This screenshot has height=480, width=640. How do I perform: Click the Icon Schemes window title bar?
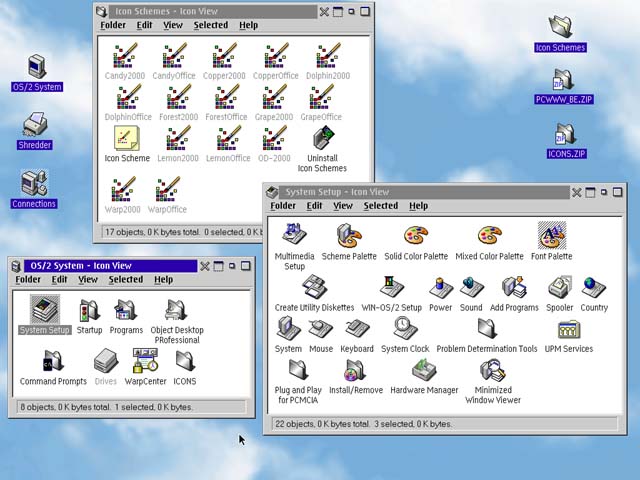click(x=212, y=11)
